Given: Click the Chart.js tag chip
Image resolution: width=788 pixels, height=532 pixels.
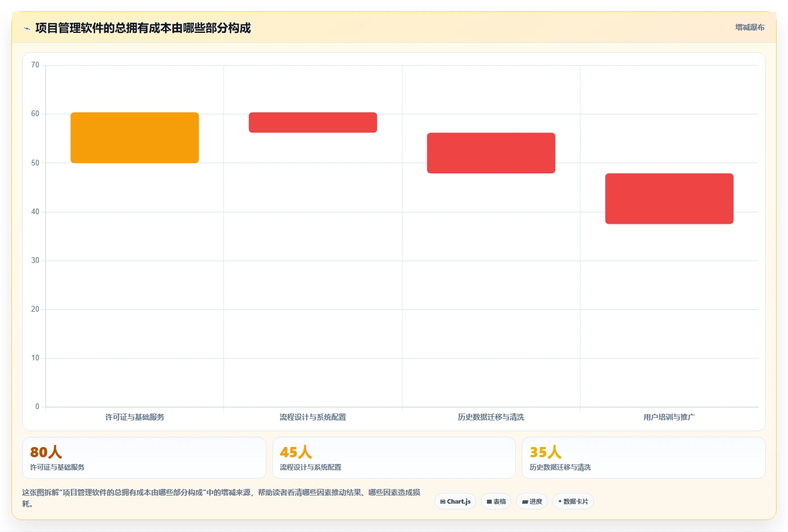Looking at the screenshot, I should pyautogui.click(x=455, y=501).
